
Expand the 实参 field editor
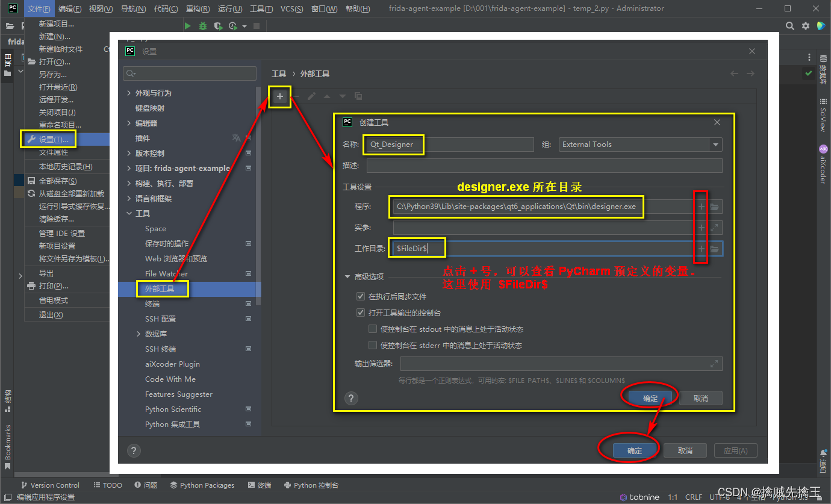click(x=714, y=228)
